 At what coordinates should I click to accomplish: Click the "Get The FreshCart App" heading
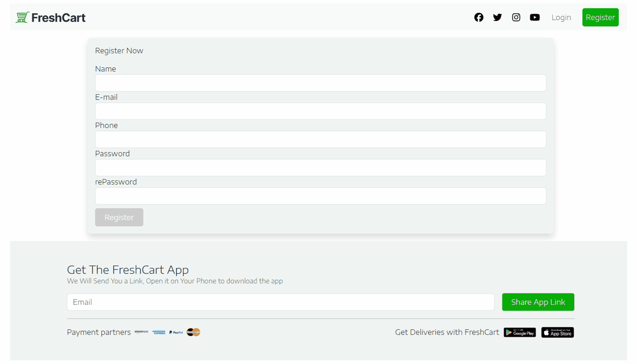(128, 269)
